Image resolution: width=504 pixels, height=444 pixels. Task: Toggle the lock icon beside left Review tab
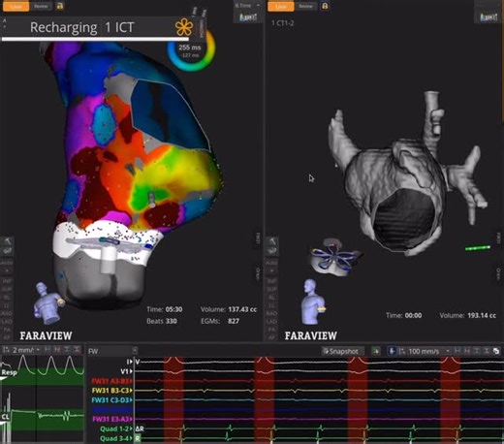[x=60, y=6]
